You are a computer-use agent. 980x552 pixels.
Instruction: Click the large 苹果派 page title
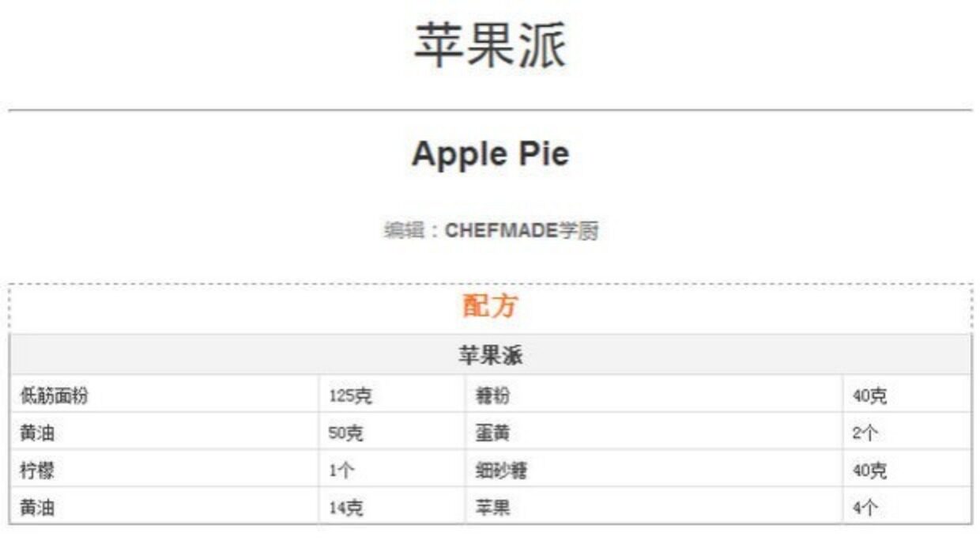[x=490, y=44]
